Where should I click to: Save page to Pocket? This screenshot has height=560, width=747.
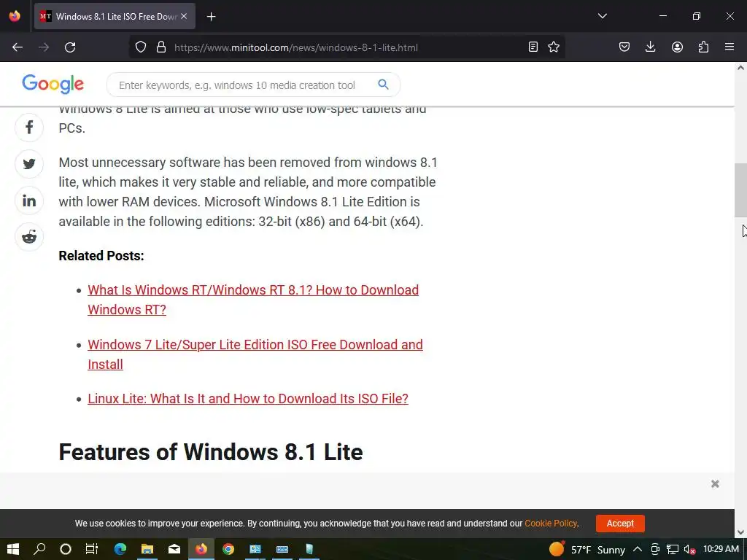(624, 47)
